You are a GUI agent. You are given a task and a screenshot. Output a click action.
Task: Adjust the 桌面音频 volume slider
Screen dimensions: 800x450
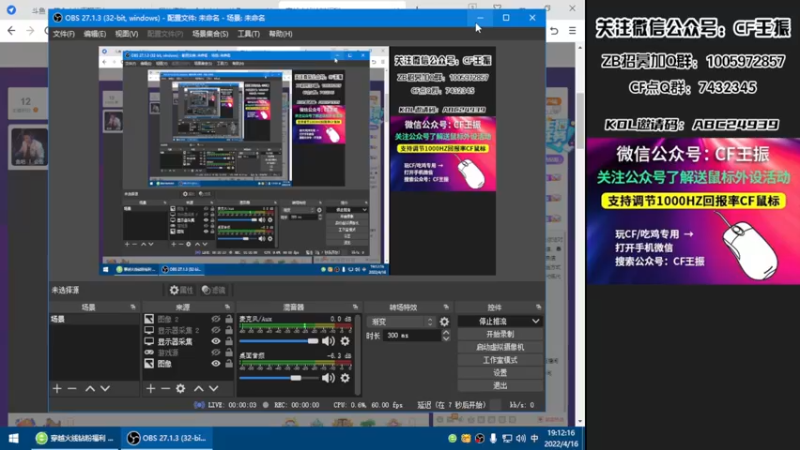tap(279, 378)
